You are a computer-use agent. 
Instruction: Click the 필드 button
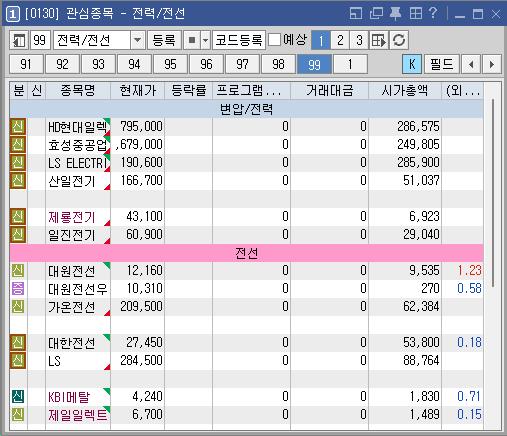click(442, 64)
